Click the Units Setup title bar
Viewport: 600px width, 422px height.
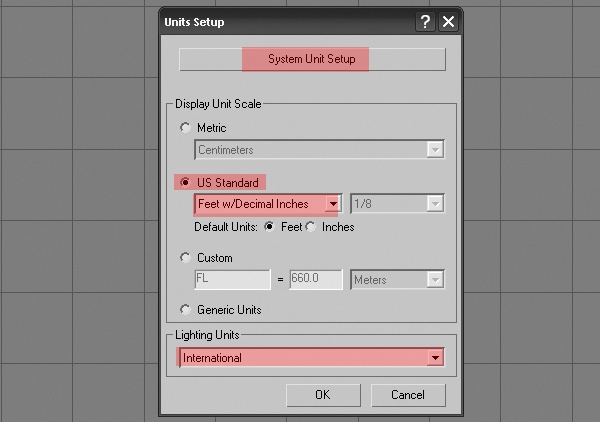click(x=280, y=22)
